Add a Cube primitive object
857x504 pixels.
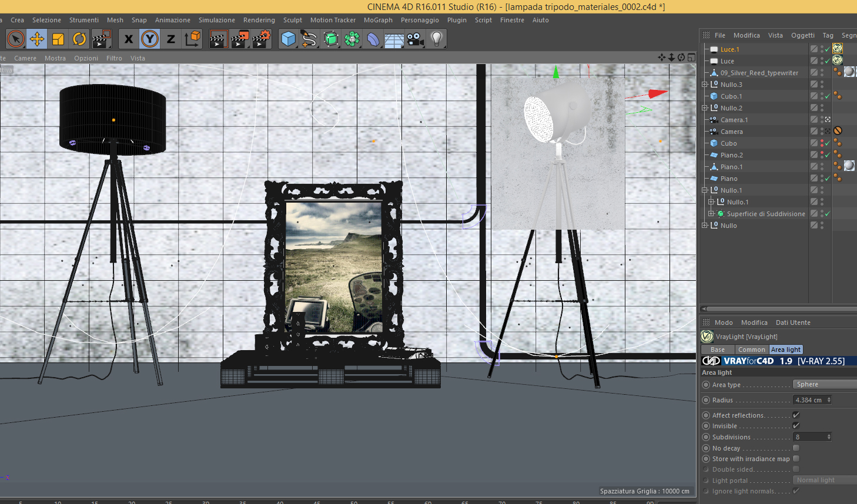point(288,39)
